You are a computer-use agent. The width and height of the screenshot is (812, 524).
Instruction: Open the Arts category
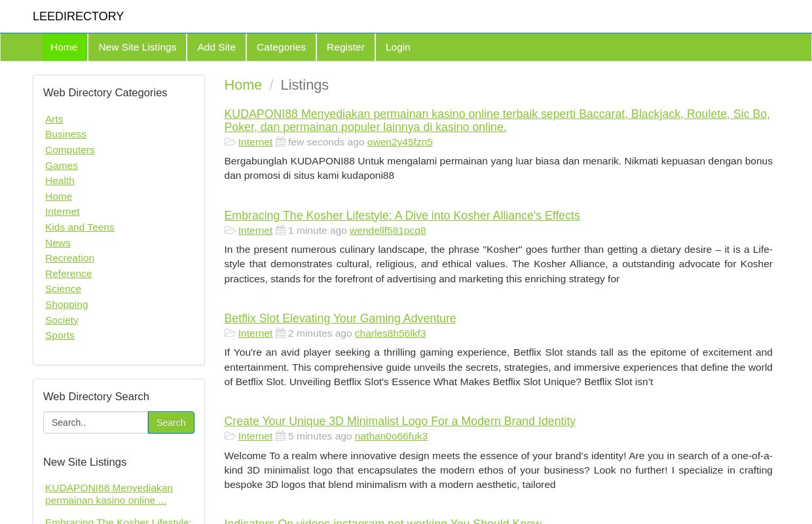(x=54, y=119)
